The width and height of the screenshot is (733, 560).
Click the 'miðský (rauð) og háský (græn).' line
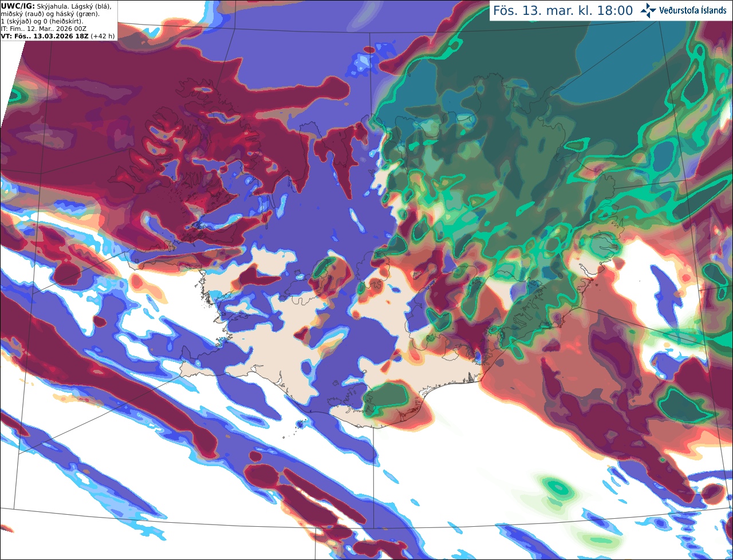click(x=50, y=14)
